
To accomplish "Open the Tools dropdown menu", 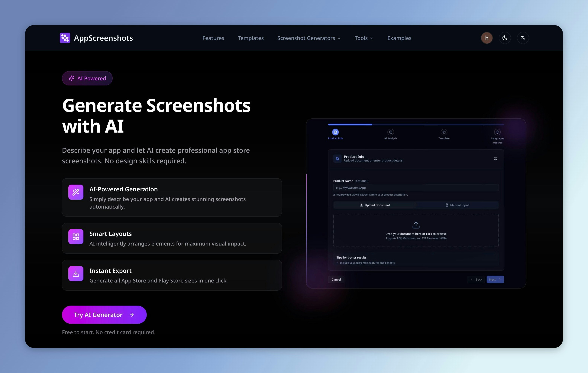I will (x=364, y=38).
